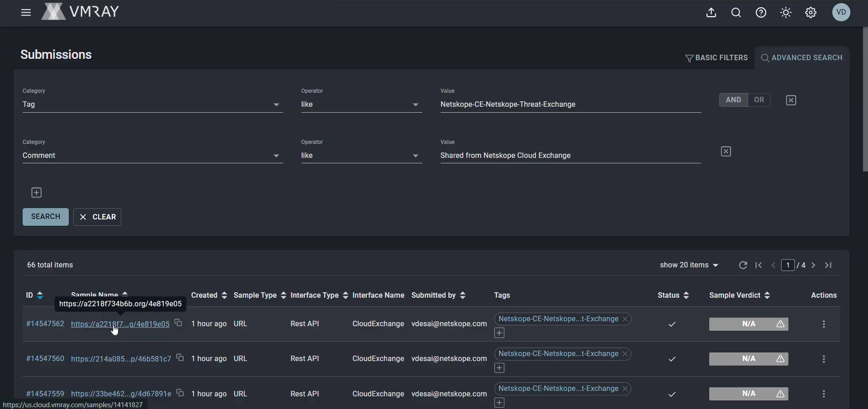
Task: Open submission ID #14547560
Action: (x=45, y=359)
